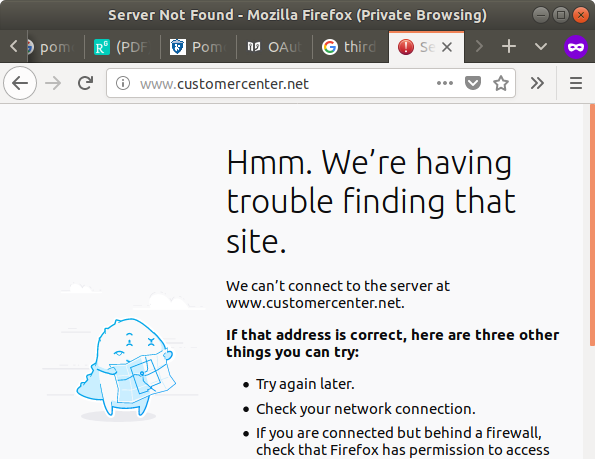Image resolution: width=595 pixels, height=459 pixels.
Task: Save page to Pocket
Action: (x=473, y=83)
